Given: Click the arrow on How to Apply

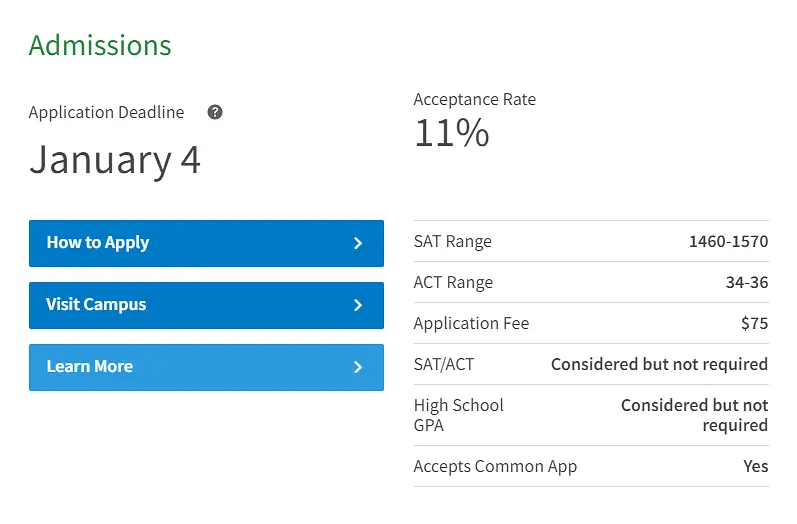Looking at the screenshot, I should click(x=358, y=243).
